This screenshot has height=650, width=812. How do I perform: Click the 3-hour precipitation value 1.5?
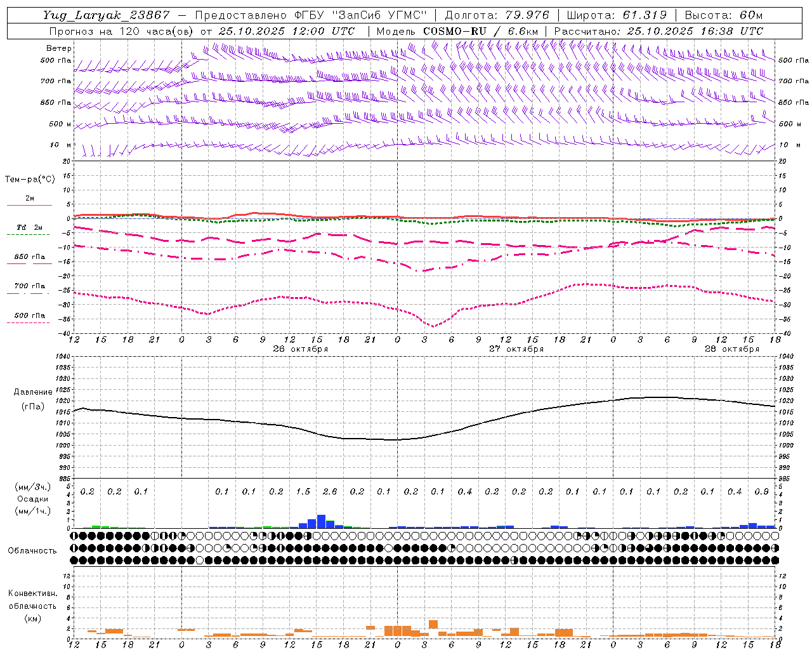303,491
